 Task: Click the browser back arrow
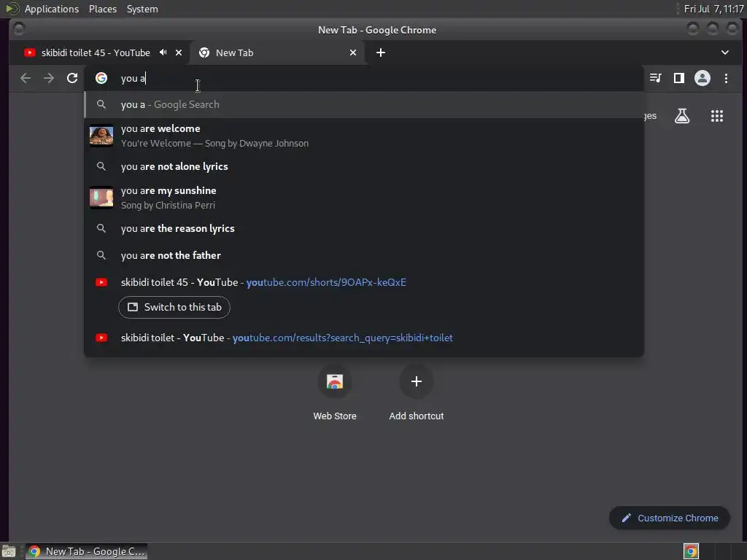point(26,78)
